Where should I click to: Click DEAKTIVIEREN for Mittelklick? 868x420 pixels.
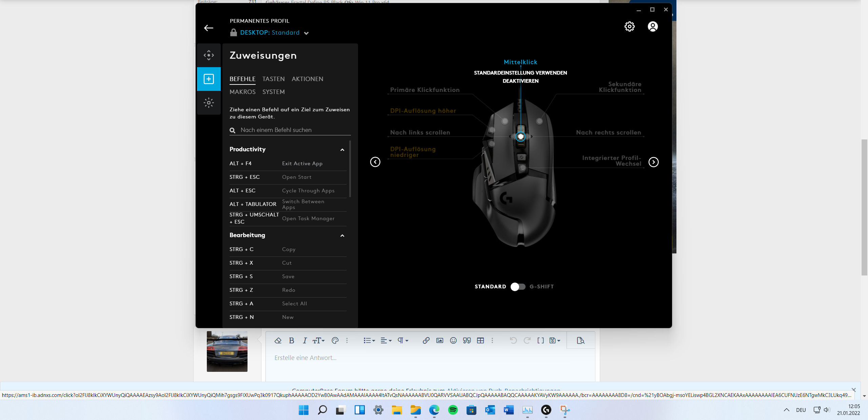(520, 81)
